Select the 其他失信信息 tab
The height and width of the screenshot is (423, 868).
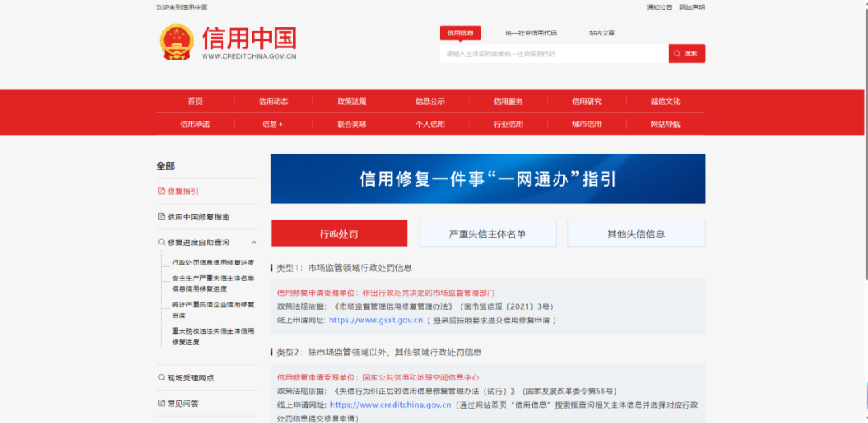636,233
